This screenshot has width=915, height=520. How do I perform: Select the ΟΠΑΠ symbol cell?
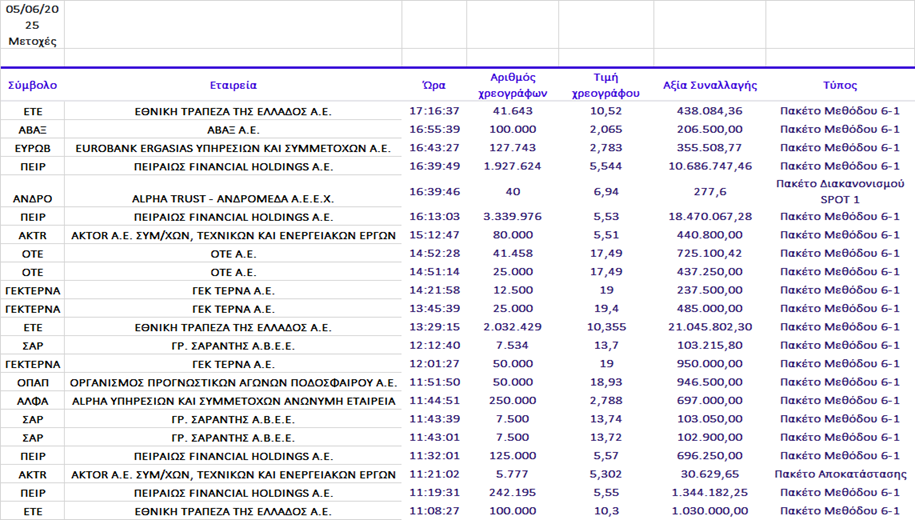[x=33, y=383]
